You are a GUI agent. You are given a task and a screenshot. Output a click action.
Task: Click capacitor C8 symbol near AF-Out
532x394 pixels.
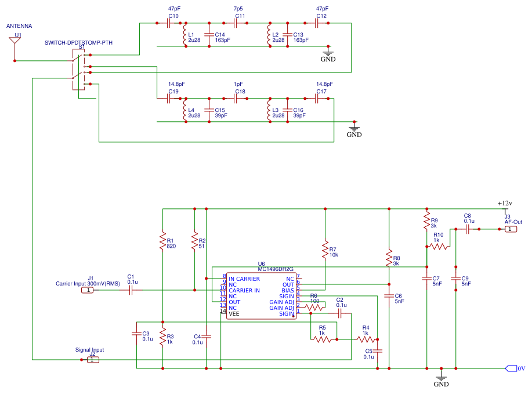click(x=468, y=229)
